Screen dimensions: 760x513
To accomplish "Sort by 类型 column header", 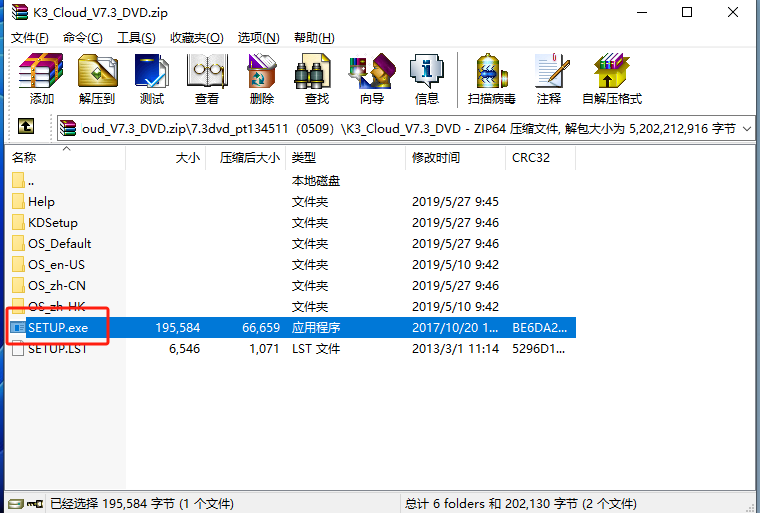I will click(345, 158).
